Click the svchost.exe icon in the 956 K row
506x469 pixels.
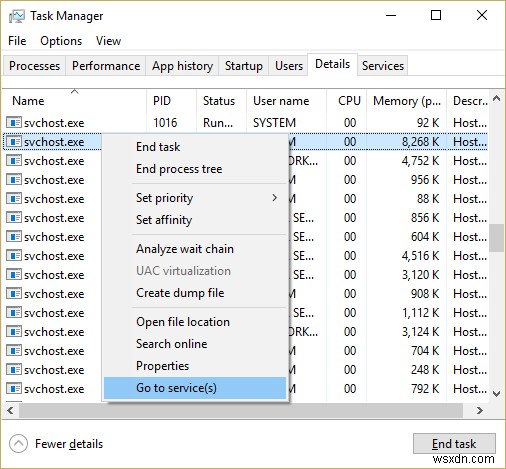click(x=14, y=180)
